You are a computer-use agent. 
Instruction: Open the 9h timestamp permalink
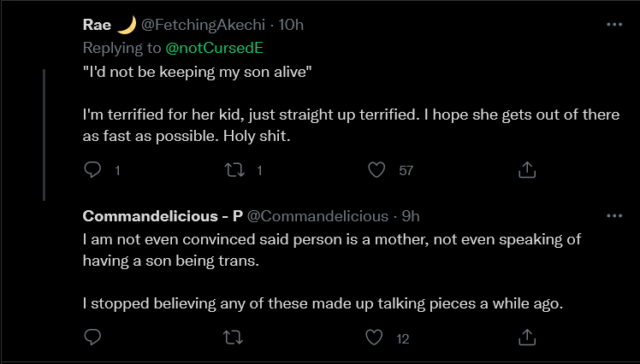411,216
